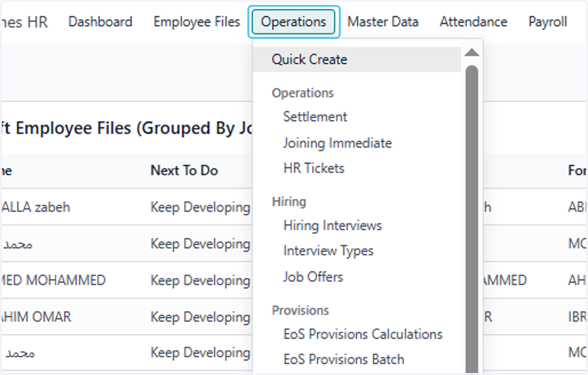Screen dimensions: 588x375
Task: Click the Provisions section header in dropdown
Action: point(300,311)
